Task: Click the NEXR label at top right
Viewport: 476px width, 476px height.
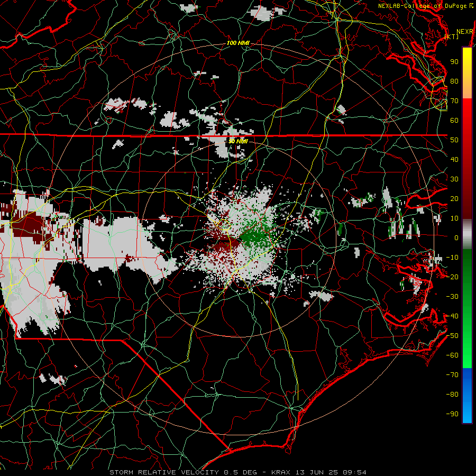Action: pyautogui.click(x=465, y=32)
